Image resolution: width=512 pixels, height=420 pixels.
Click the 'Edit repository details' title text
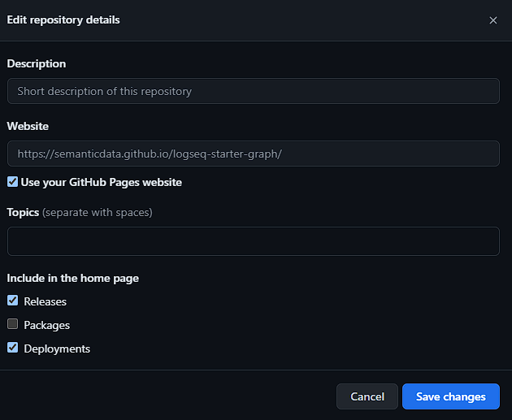(x=63, y=20)
